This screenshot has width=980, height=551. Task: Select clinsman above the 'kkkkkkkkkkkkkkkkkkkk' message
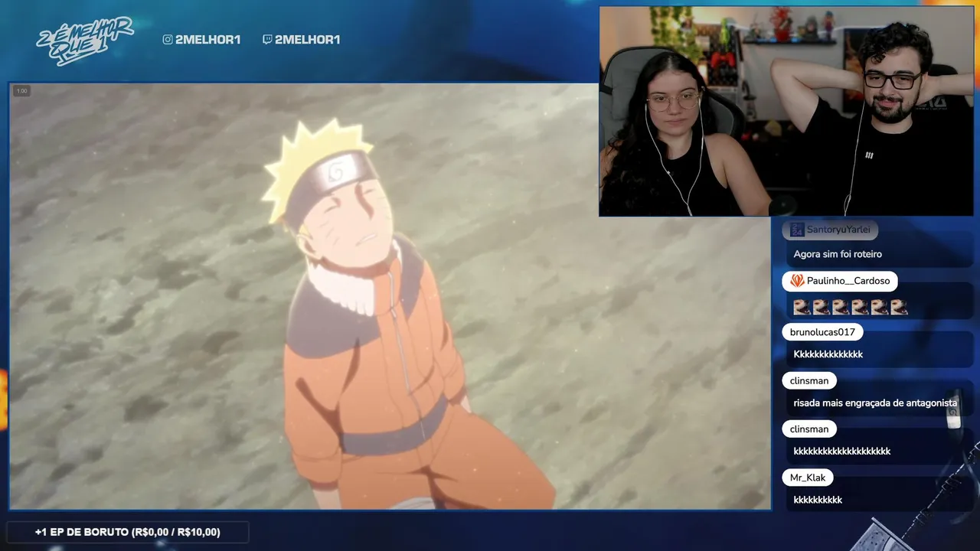[x=809, y=429]
